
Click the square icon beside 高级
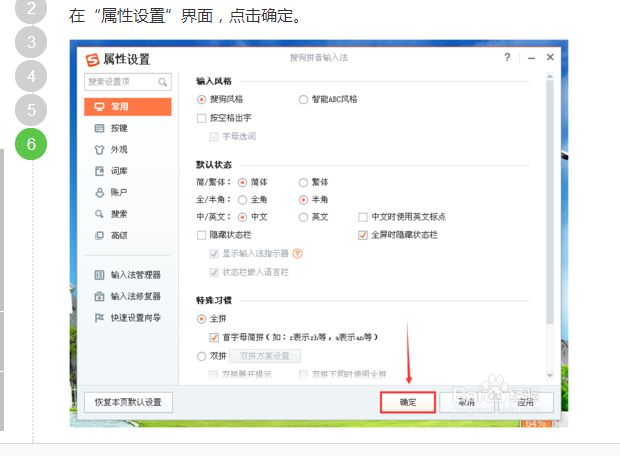pos(99,235)
